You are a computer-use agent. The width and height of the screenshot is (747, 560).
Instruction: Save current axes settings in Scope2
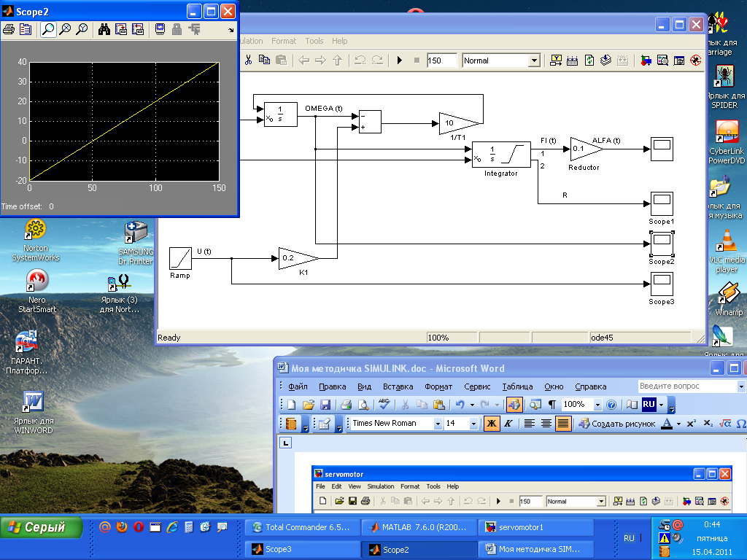pos(121,29)
